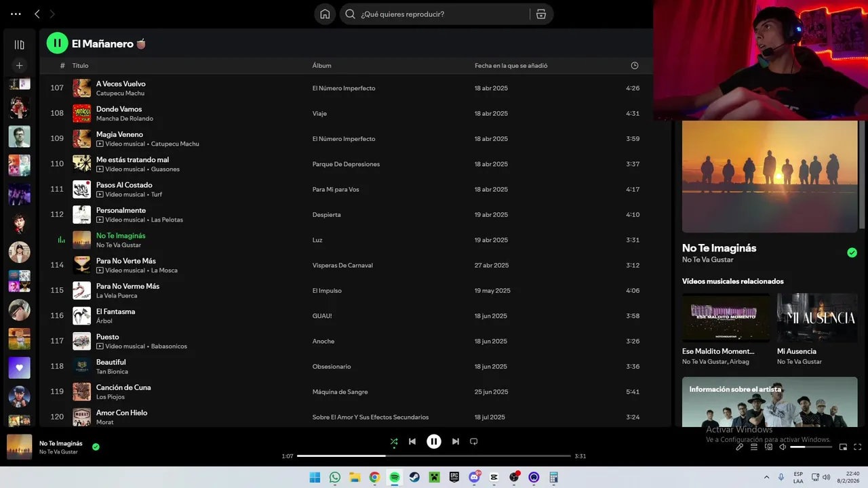Click the bottom-bar now playing album cover
The image size is (868, 488).
tap(19, 447)
